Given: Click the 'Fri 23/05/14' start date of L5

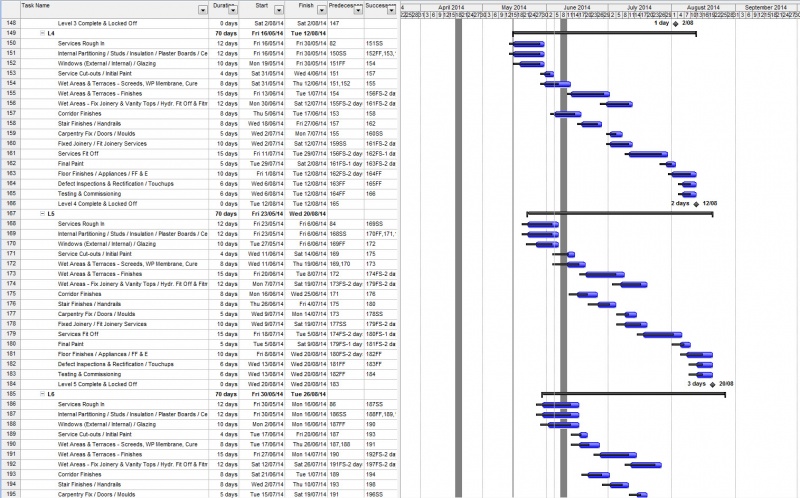Looking at the screenshot, I should (x=267, y=214).
